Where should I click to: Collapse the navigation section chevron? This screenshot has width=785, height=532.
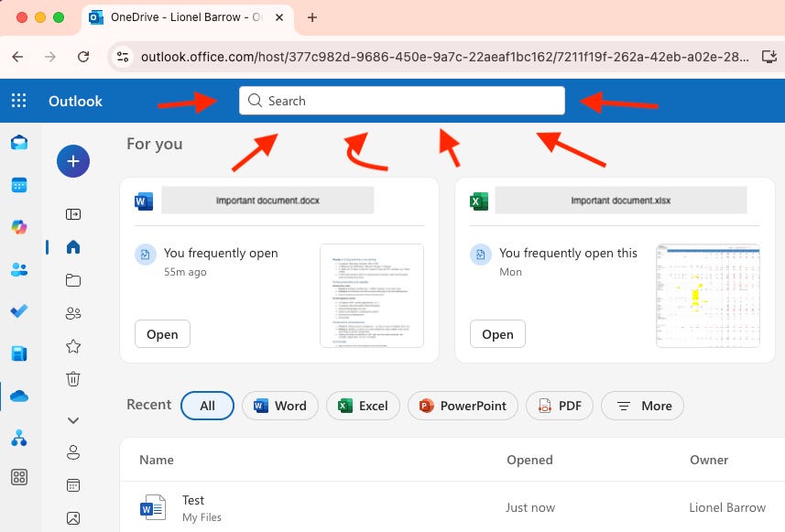73,420
